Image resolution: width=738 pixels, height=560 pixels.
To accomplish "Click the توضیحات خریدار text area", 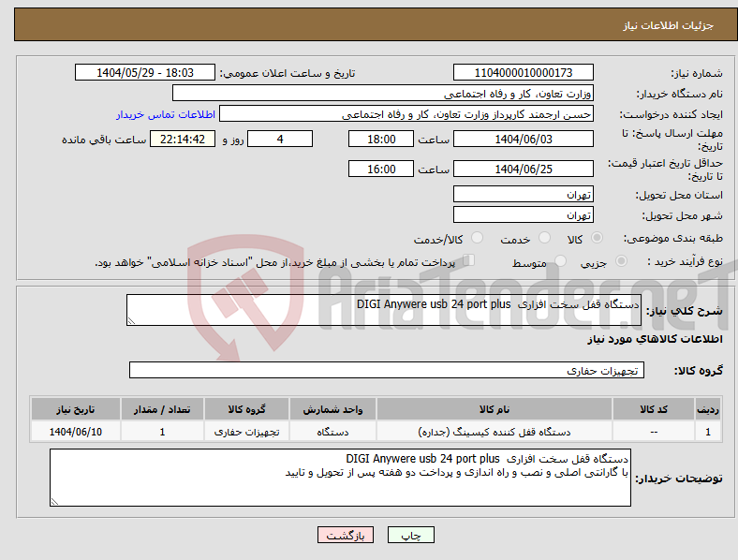I will (340, 478).
